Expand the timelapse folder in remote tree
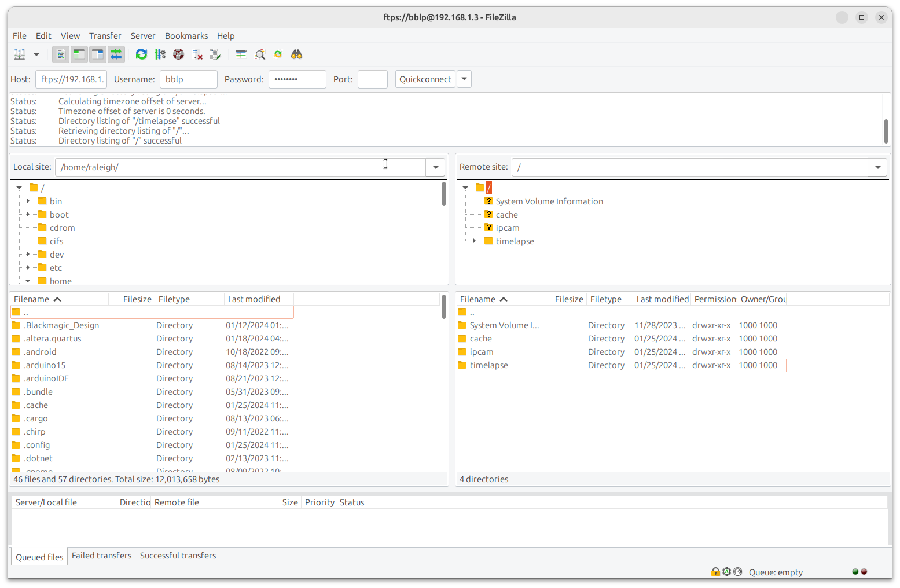 pos(475,241)
